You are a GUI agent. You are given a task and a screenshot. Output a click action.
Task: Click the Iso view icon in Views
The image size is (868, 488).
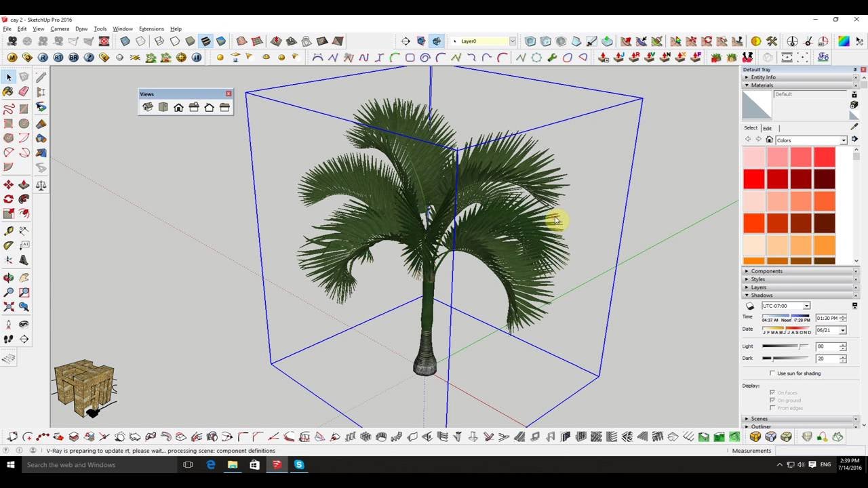147,107
